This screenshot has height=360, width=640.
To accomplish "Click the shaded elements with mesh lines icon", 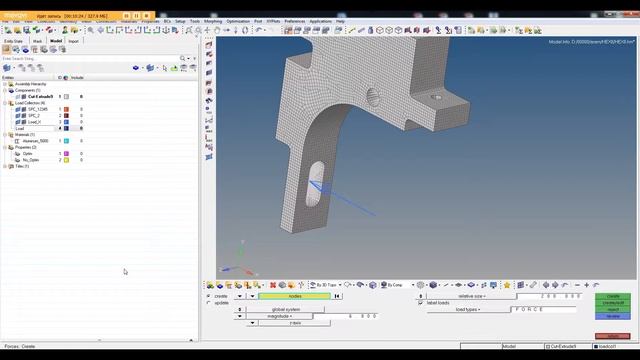I will click(433, 285).
